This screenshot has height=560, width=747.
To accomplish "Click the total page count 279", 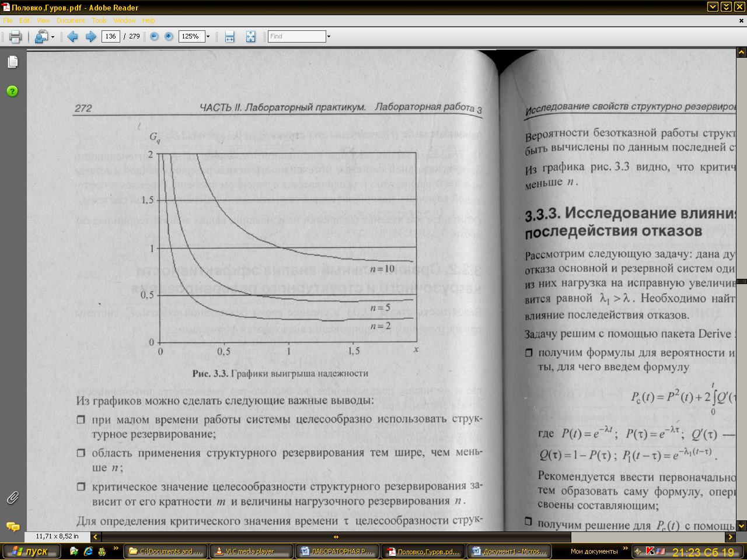I will pyautogui.click(x=134, y=36).
